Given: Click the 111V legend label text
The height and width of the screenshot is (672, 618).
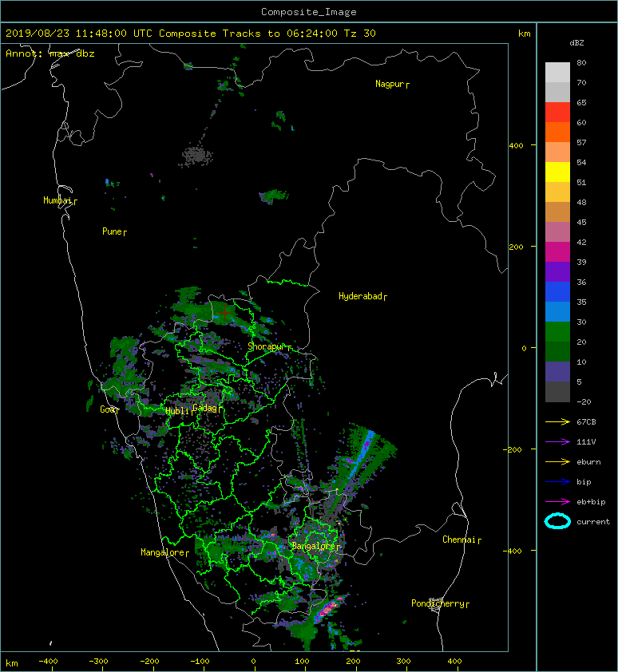Looking at the screenshot, I should [586, 442].
